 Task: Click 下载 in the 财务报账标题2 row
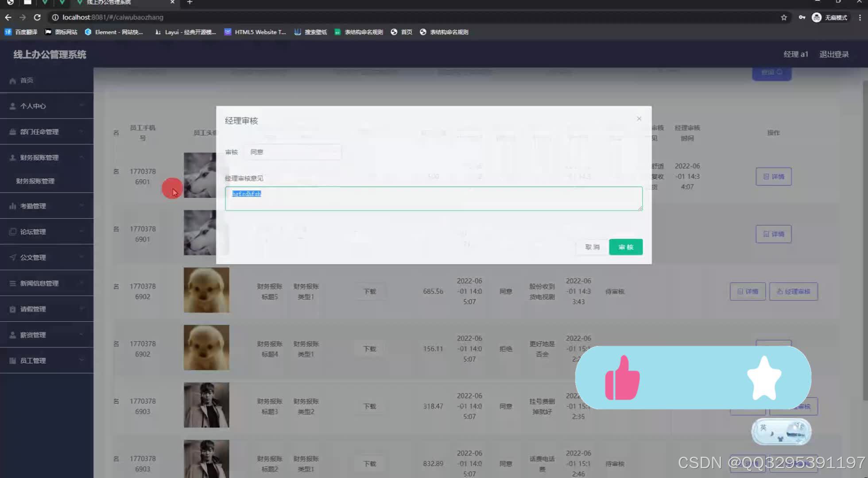pyautogui.click(x=370, y=464)
